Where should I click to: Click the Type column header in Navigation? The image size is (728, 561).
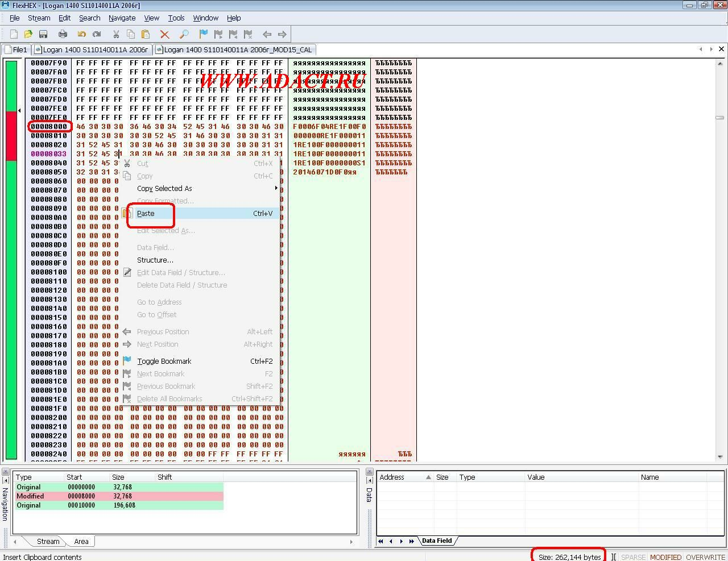click(39, 477)
